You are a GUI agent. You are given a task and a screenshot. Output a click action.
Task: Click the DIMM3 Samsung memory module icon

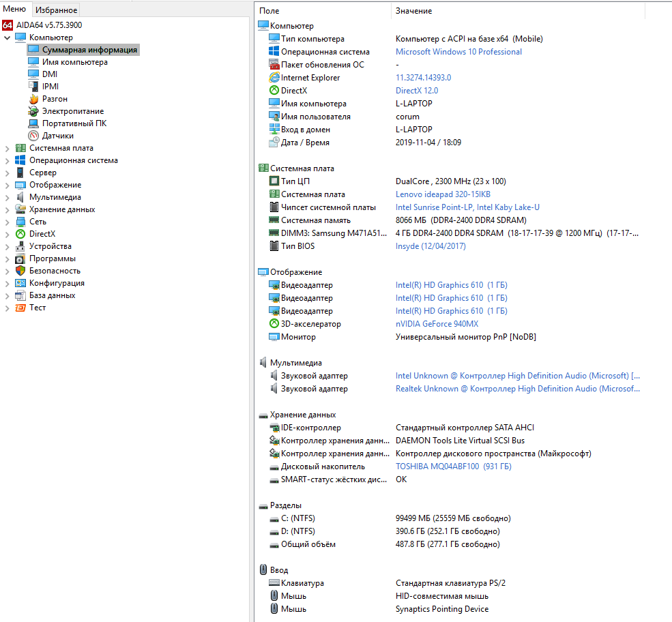click(274, 233)
